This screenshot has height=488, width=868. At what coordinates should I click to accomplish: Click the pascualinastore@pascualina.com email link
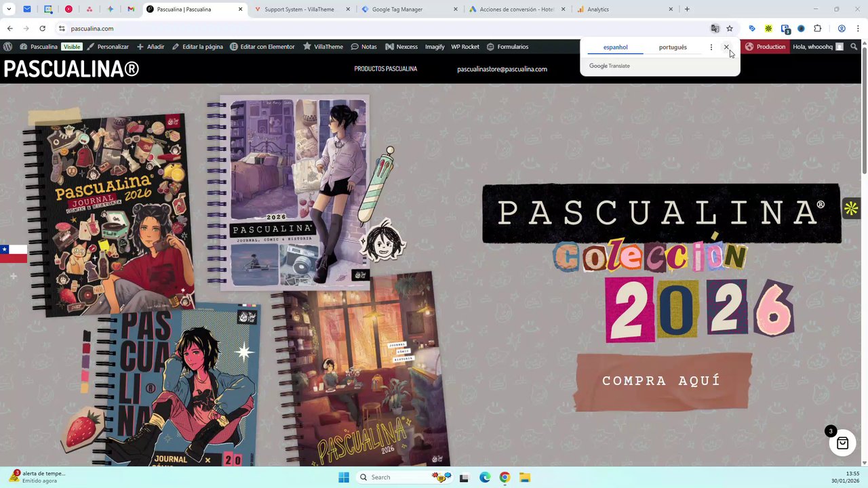coord(502,69)
